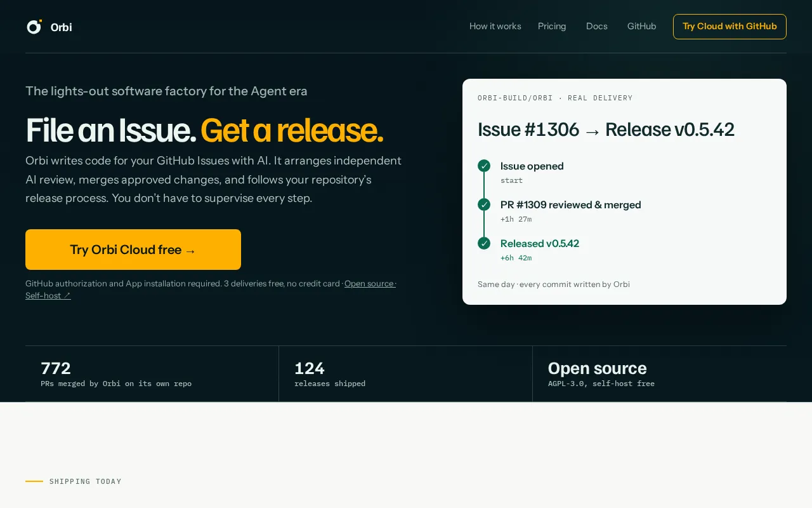Viewport: 812px width, 508px height.
Task: Open the Docs nav link
Action: pyautogui.click(x=597, y=26)
